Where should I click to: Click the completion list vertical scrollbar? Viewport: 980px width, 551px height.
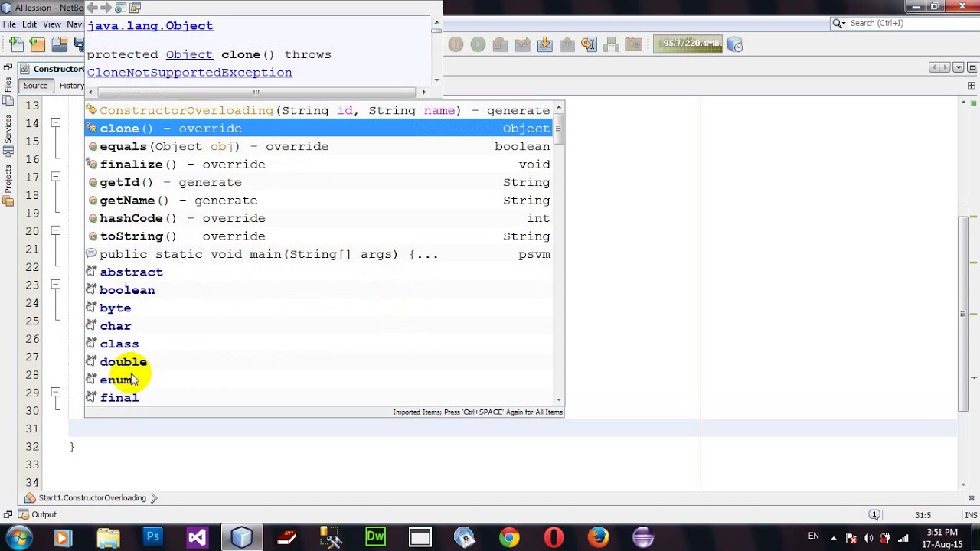click(559, 253)
